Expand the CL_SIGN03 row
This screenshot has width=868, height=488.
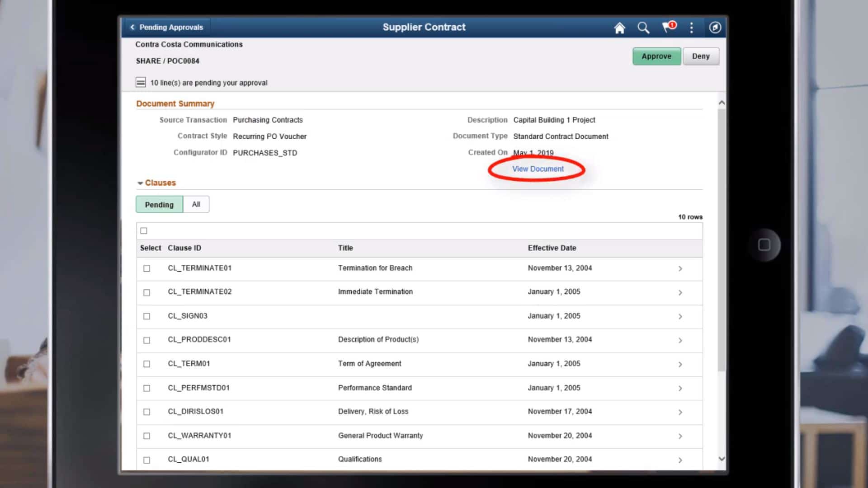680,316
